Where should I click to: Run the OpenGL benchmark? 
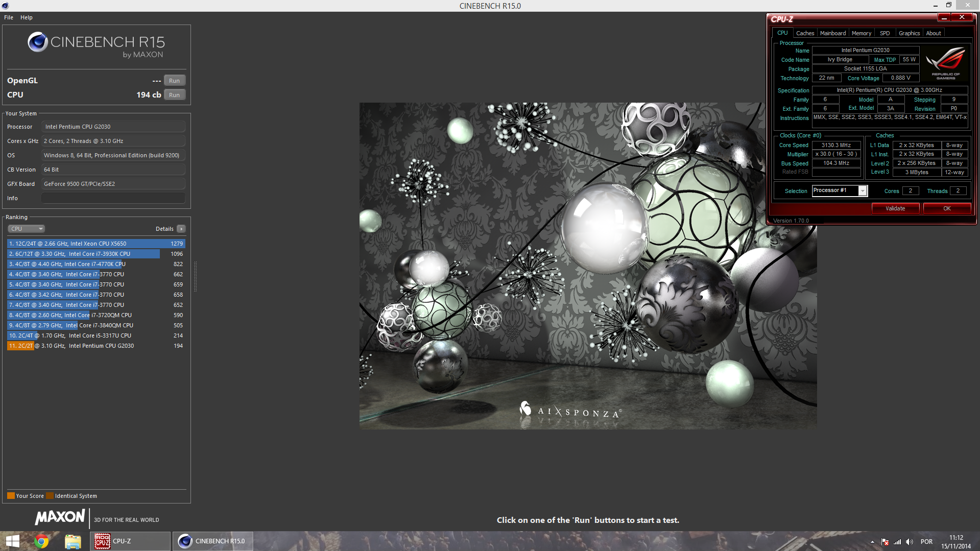(175, 81)
